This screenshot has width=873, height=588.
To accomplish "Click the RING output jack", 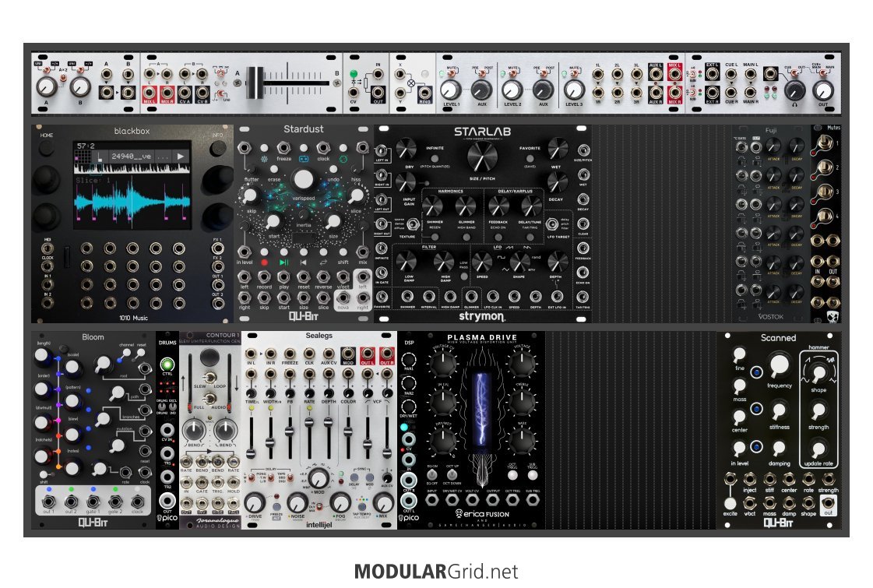I will coord(424,93).
